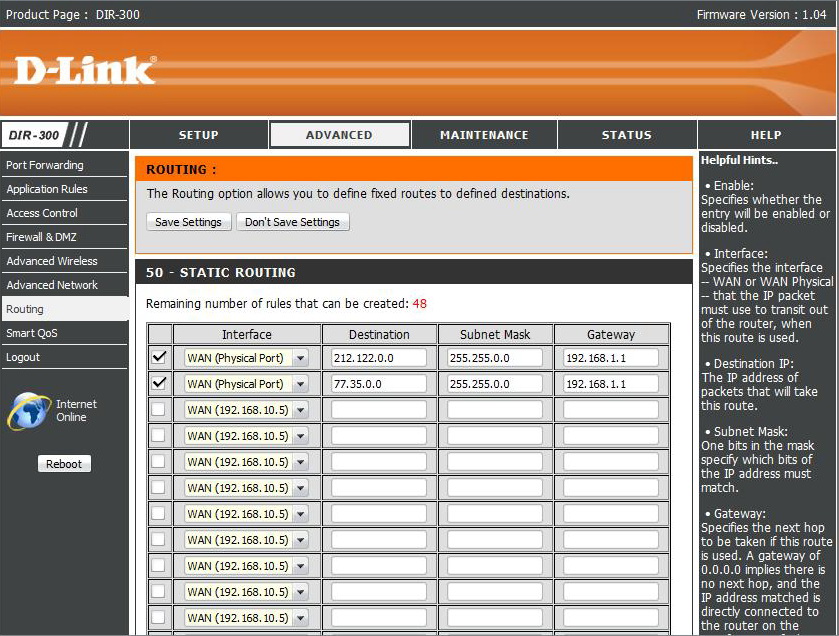
Task: Click the Destination field containing 212.122.0.0
Action: point(379,358)
